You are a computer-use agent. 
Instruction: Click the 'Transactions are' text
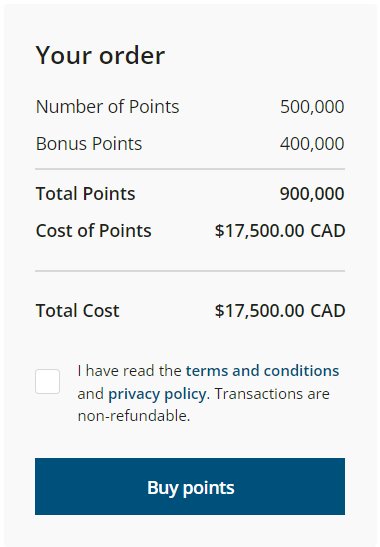(x=272, y=394)
